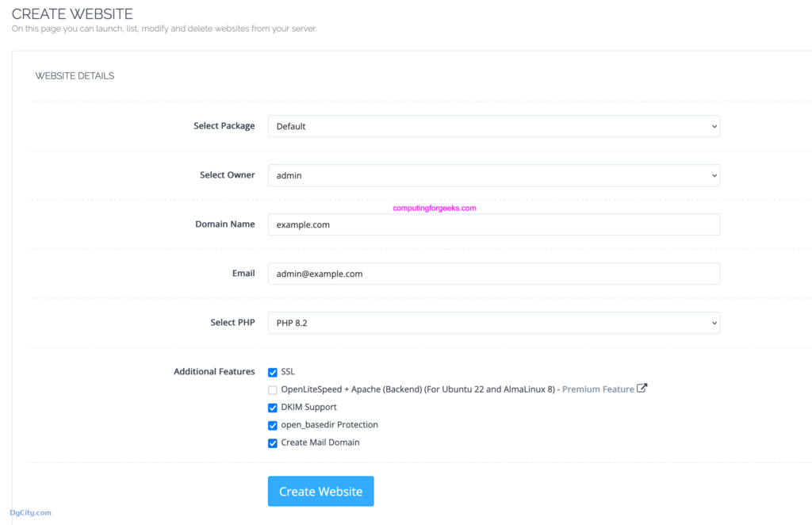Click into the Email input field
The image size is (812, 525).
click(493, 274)
